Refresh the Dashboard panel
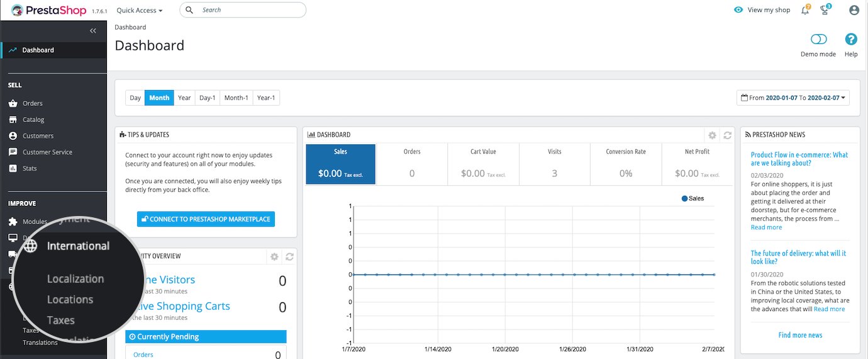868x359 pixels. pos(728,135)
